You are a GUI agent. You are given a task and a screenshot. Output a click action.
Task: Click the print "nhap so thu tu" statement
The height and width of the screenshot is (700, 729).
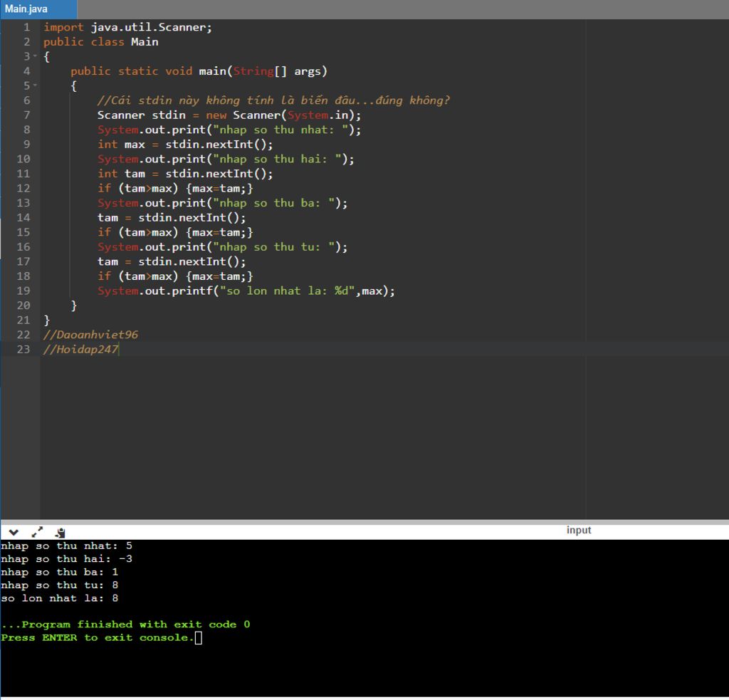point(222,247)
